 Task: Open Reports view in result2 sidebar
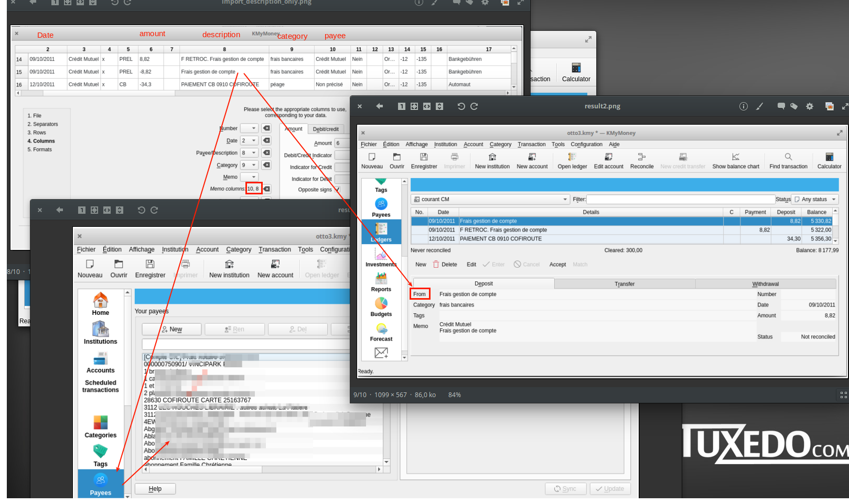coord(381,282)
